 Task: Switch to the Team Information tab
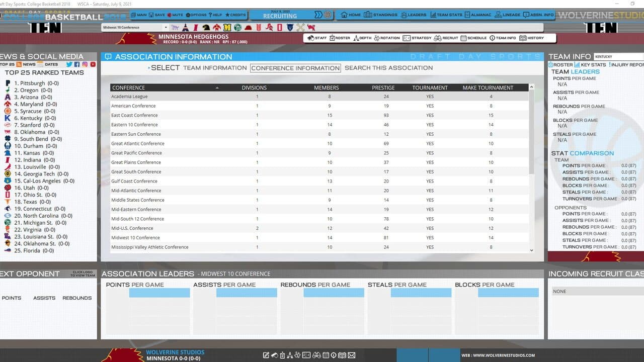coord(215,68)
